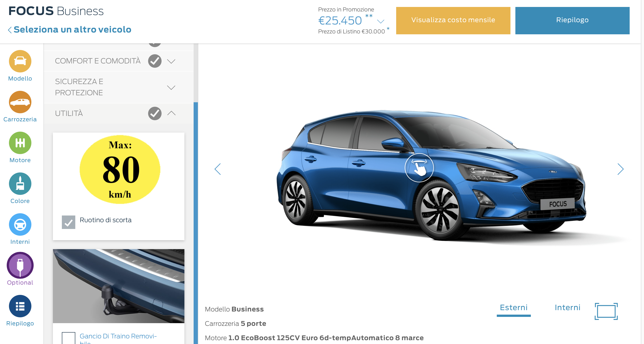
Task: Open the Optional plug icon
Action: (20, 265)
